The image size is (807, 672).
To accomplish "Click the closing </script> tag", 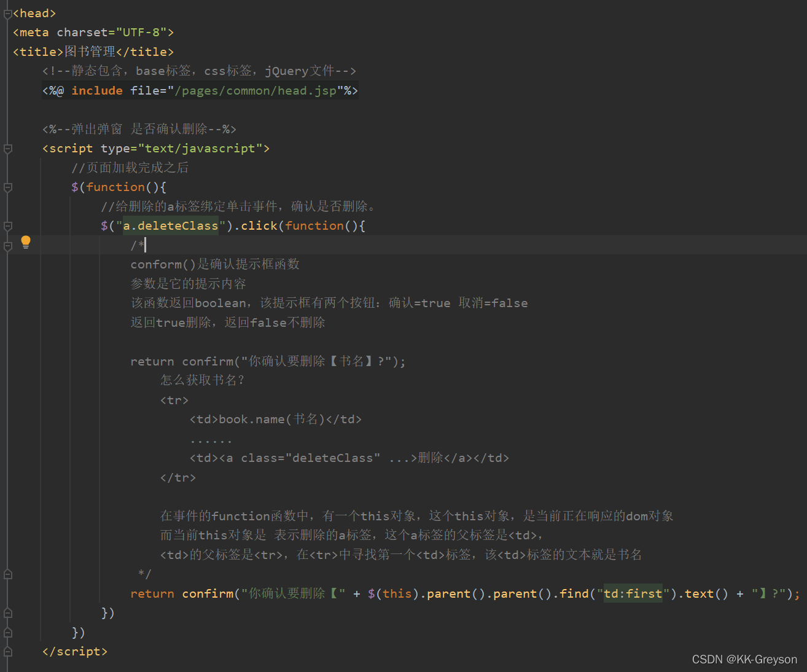I will pyautogui.click(x=75, y=652).
